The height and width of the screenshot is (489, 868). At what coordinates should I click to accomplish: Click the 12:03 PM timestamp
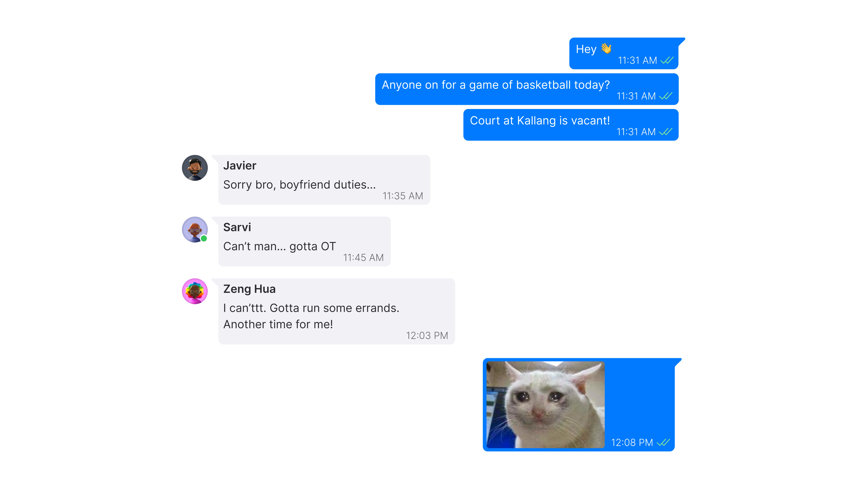click(427, 336)
